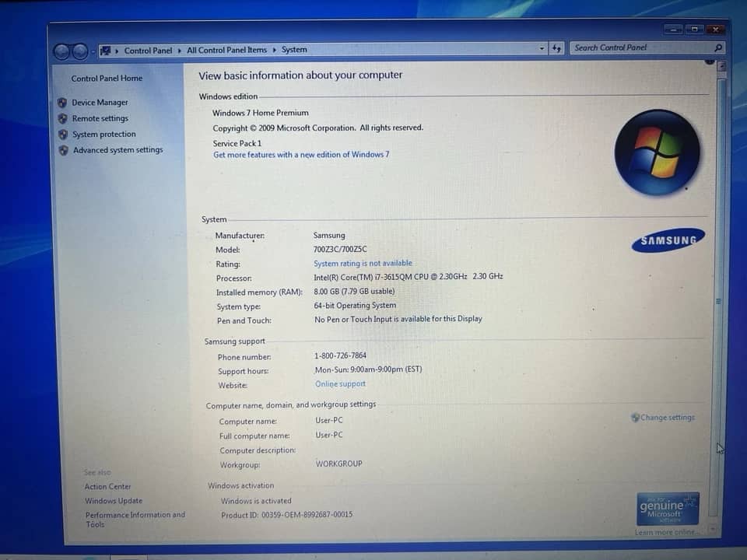Click the search magnifier icon

point(718,47)
